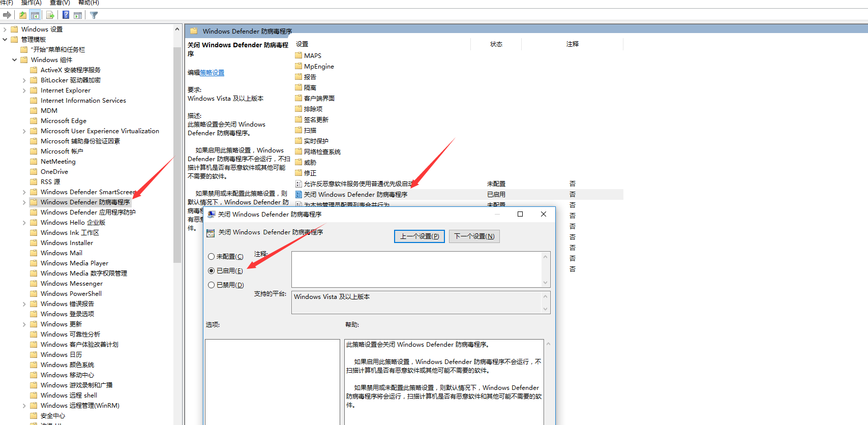The width and height of the screenshot is (868, 425).
Task: Select Microsoft Edge in the tree
Action: [x=64, y=121]
